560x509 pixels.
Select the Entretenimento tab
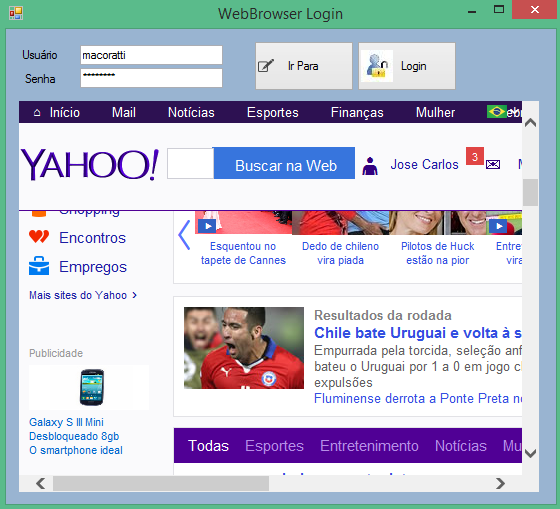[x=369, y=446]
